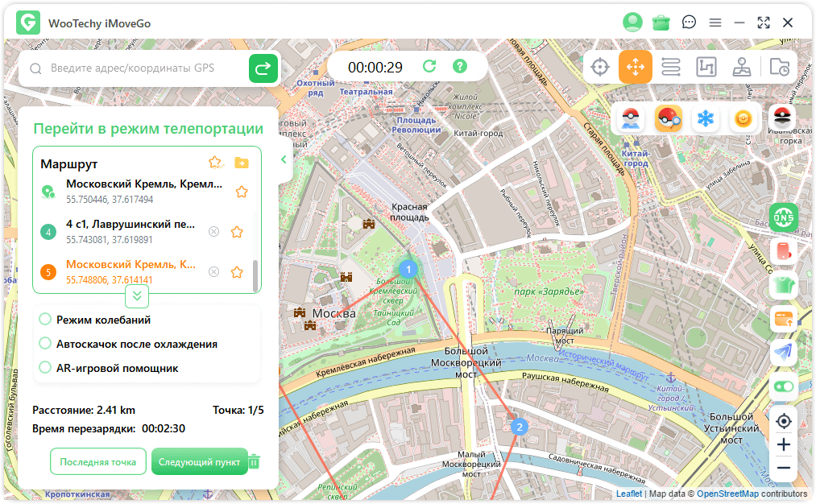
Task: Select the teleport mode crosshair icon
Action: tap(600, 67)
